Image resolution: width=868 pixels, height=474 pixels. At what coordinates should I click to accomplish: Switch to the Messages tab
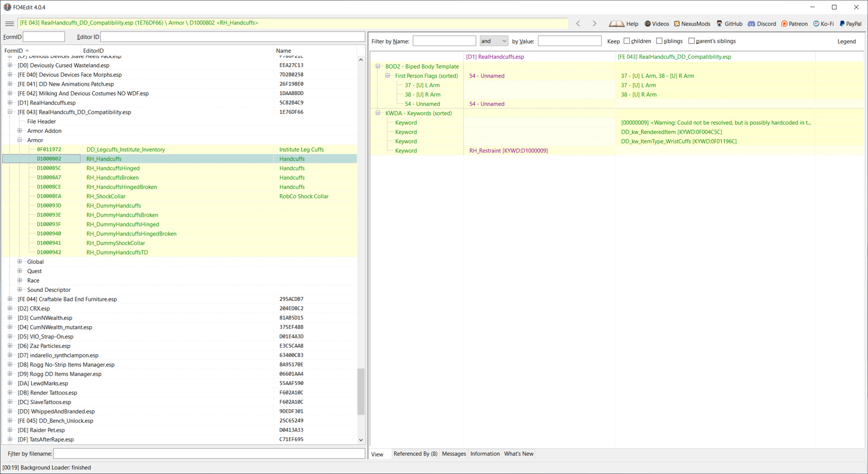tap(453, 454)
